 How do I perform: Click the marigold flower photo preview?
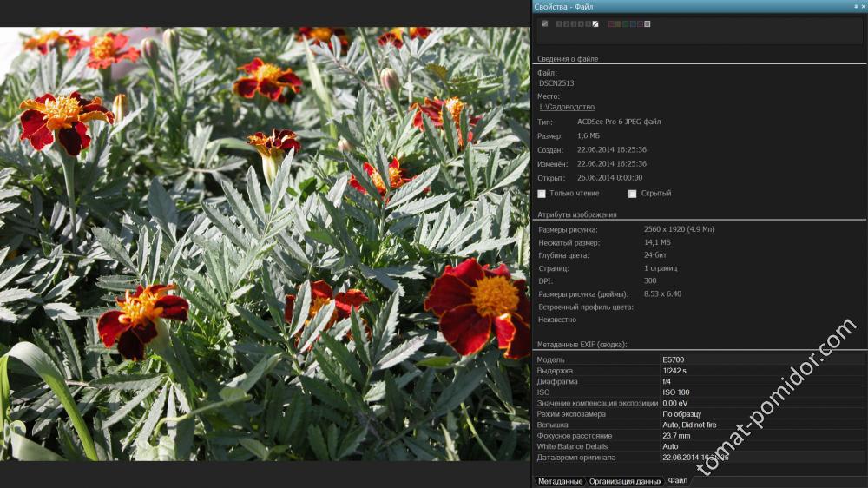click(x=265, y=243)
